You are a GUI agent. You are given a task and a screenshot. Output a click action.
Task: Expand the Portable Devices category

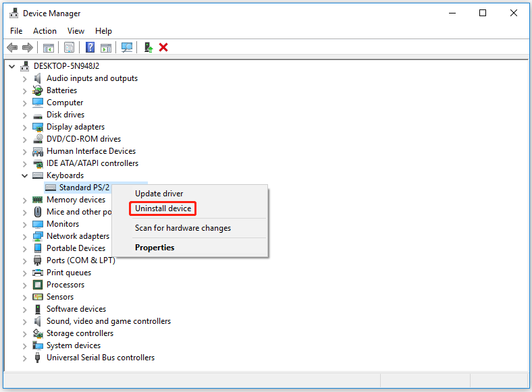(x=24, y=249)
